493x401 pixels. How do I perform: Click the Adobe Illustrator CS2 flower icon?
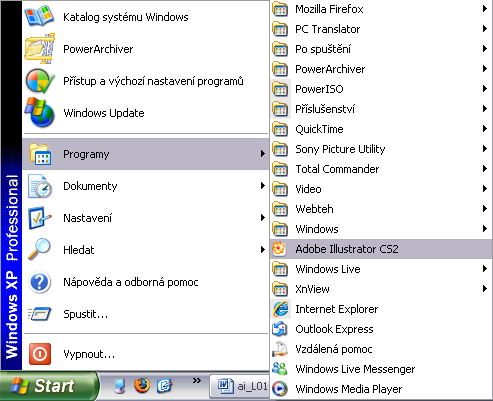[x=279, y=249]
